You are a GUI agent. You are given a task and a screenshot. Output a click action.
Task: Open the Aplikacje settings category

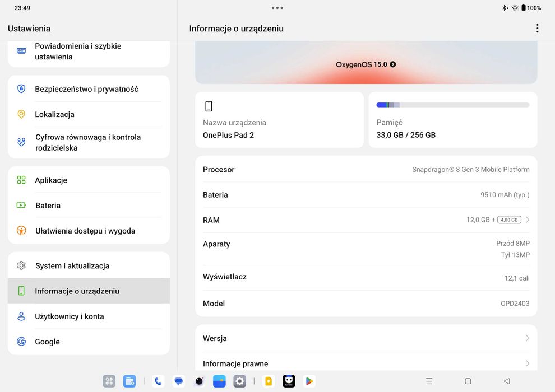[89, 180]
